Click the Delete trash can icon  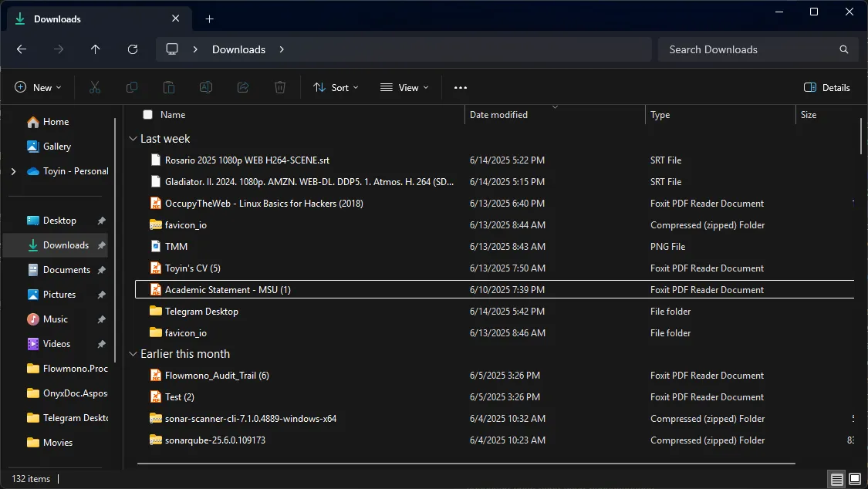281,88
